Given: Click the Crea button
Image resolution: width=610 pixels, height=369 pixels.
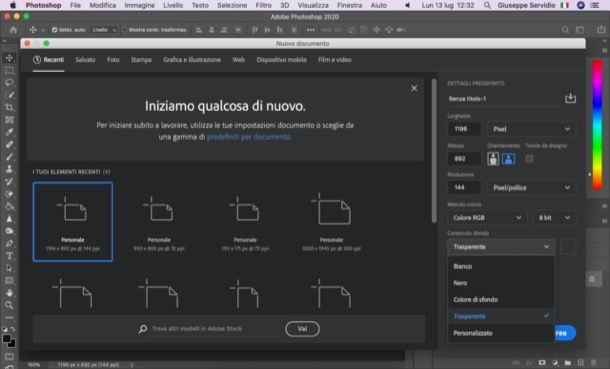Looking at the screenshot, I should tap(565, 333).
